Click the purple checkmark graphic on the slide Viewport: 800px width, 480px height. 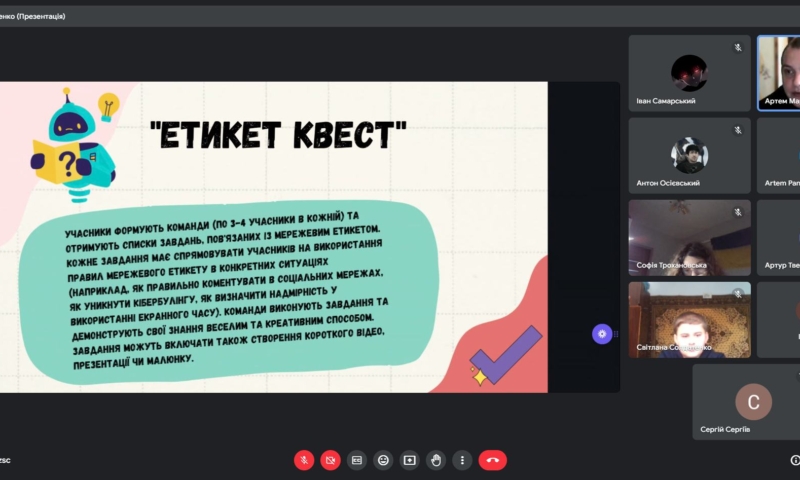tap(506, 355)
